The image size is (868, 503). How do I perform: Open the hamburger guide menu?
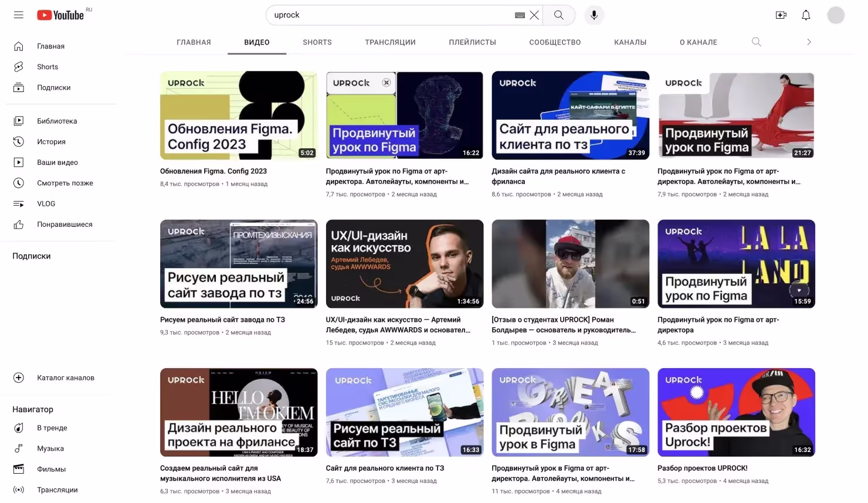point(19,15)
